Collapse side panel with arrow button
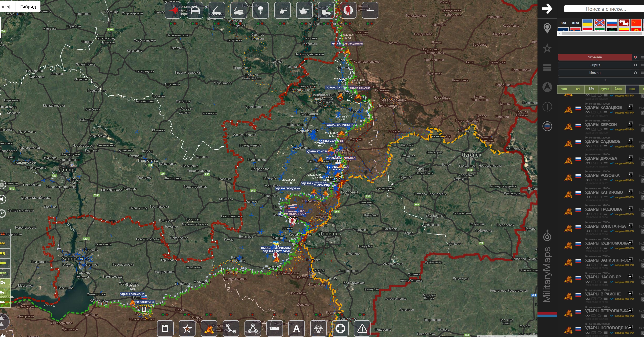This screenshot has width=644, height=337. [x=547, y=9]
